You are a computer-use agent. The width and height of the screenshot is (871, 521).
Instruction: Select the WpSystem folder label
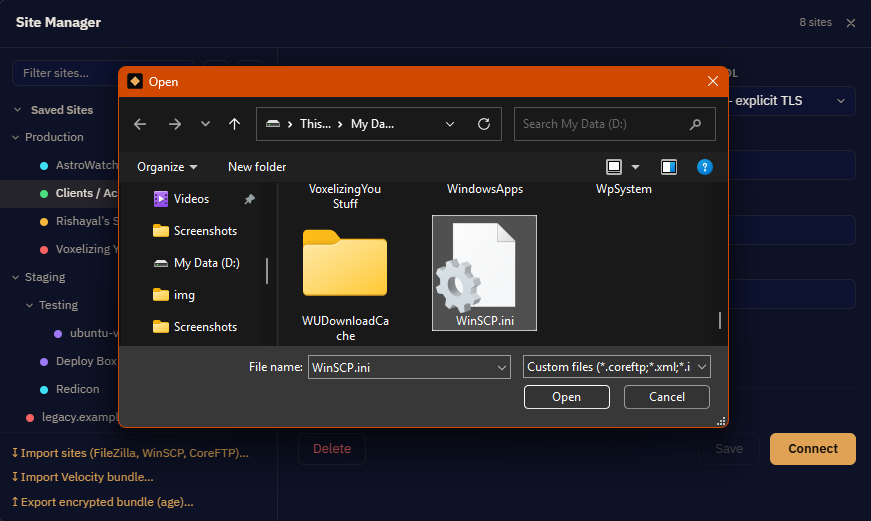click(624, 189)
